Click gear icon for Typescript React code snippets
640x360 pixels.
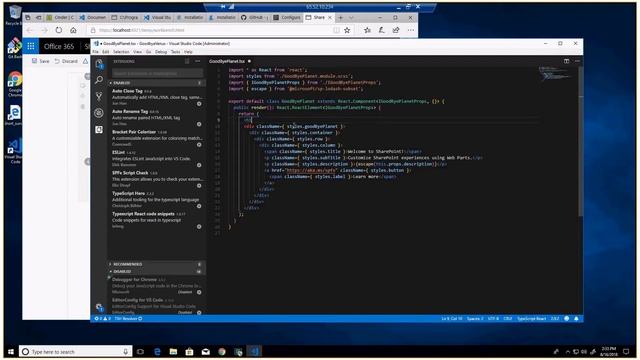[199, 227]
